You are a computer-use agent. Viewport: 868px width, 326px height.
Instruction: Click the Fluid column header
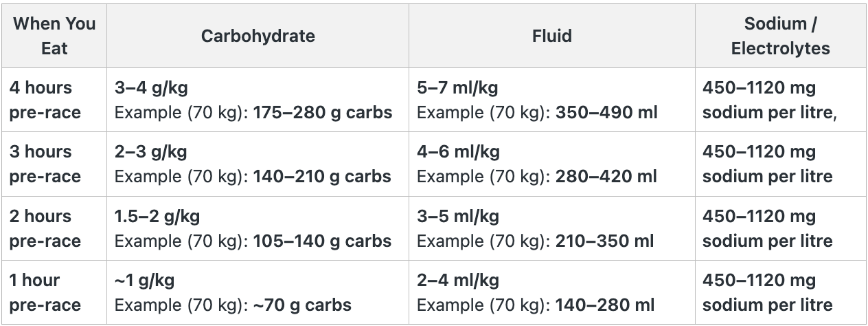coord(551,36)
